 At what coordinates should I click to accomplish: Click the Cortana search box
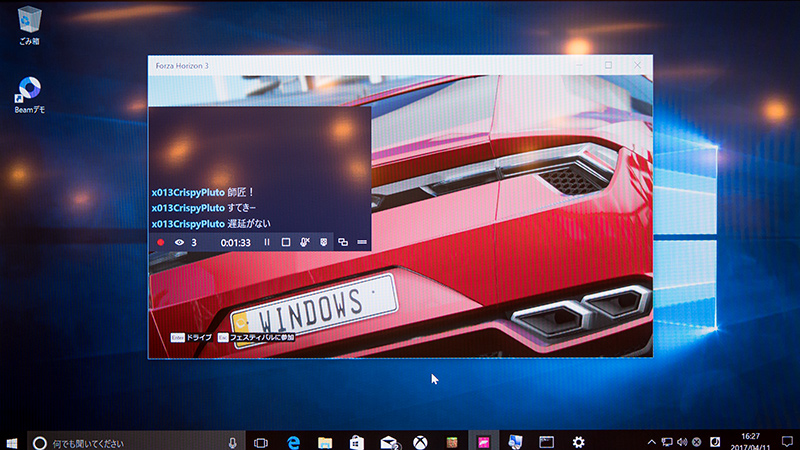136,442
